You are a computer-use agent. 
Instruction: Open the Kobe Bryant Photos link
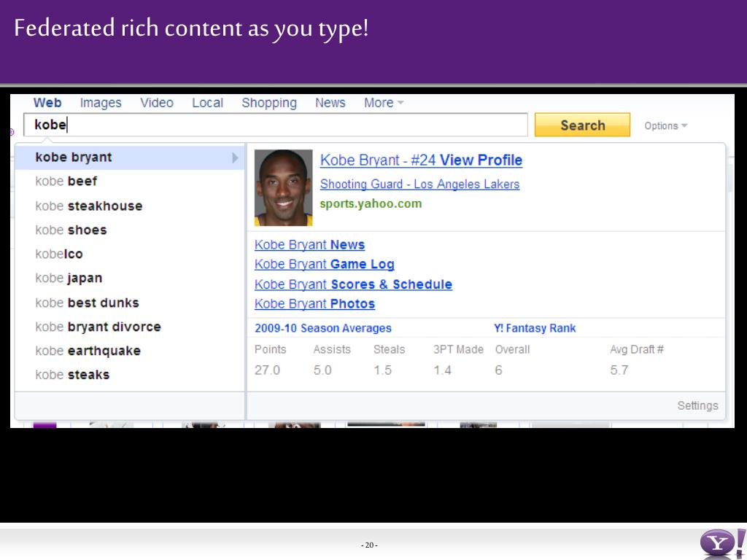tap(315, 304)
